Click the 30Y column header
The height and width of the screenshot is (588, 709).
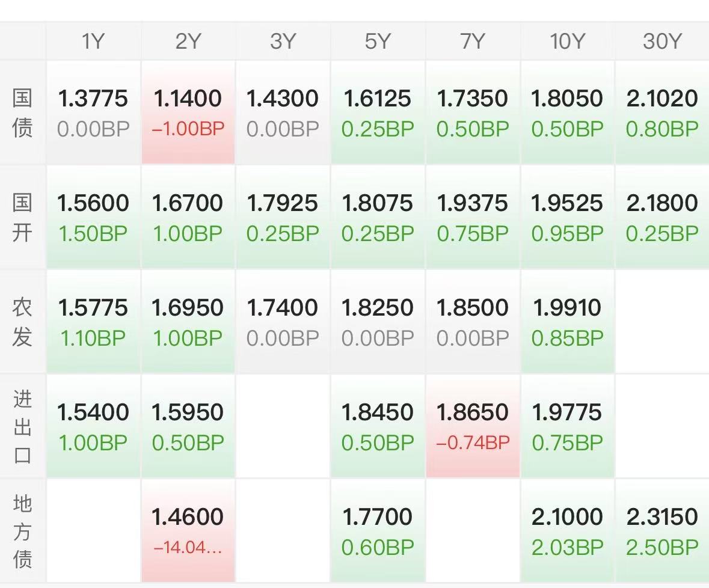662,41
